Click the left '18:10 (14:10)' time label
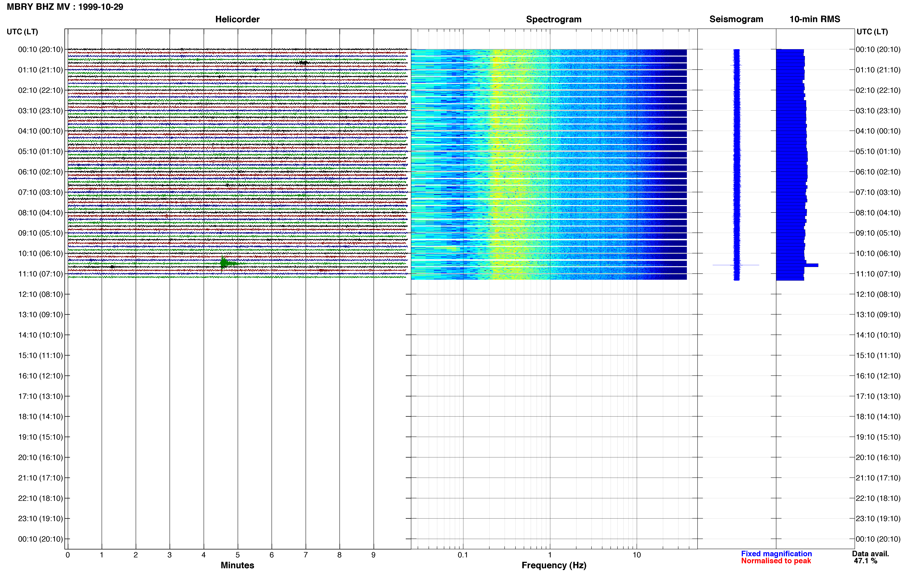 (x=41, y=416)
